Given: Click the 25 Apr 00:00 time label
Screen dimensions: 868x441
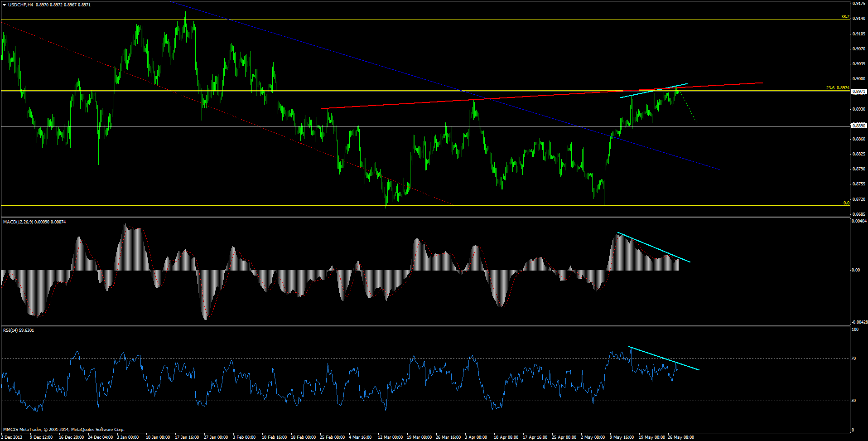Looking at the screenshot, I should coord(564,437).
